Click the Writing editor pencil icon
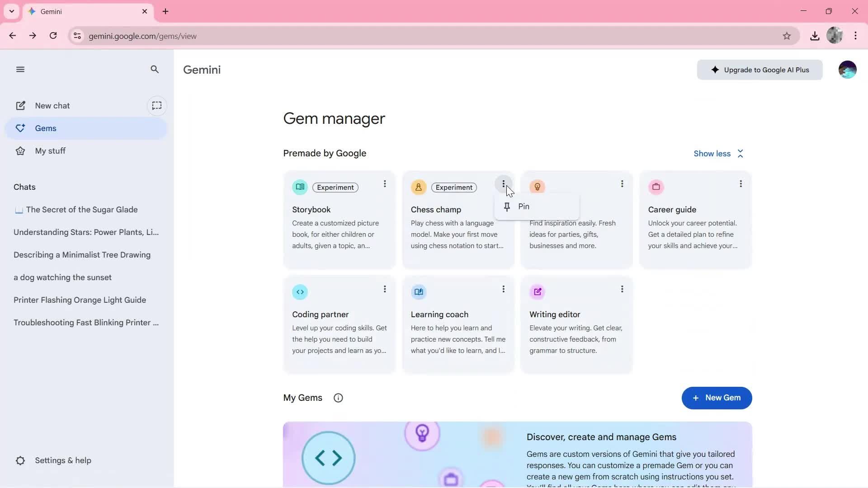The image size is (868, 488). click(537, 292)
